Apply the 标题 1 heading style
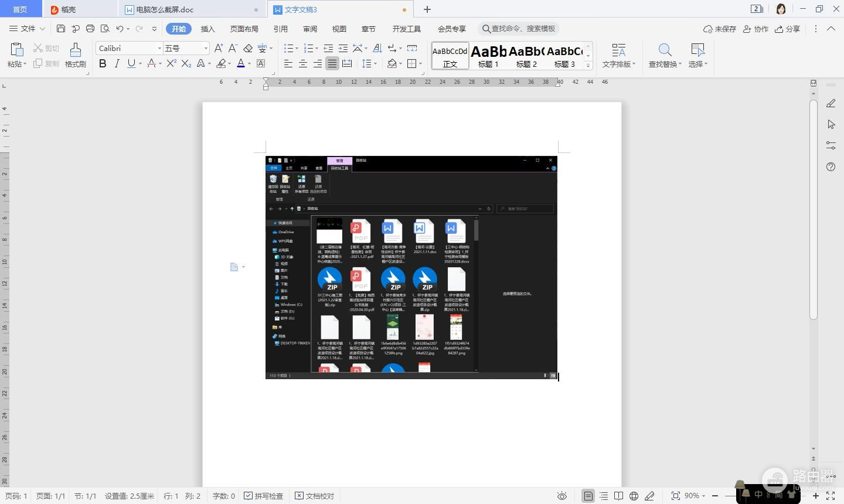The width and height of the screenshot is (844, 504). [488, 56]
